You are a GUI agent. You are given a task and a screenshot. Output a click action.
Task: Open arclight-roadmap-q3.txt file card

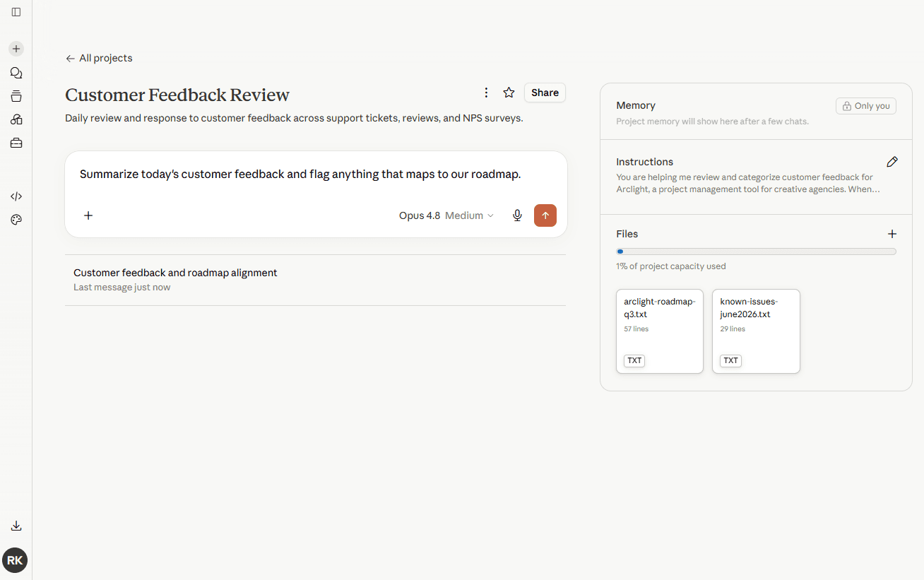click(660, 331)
